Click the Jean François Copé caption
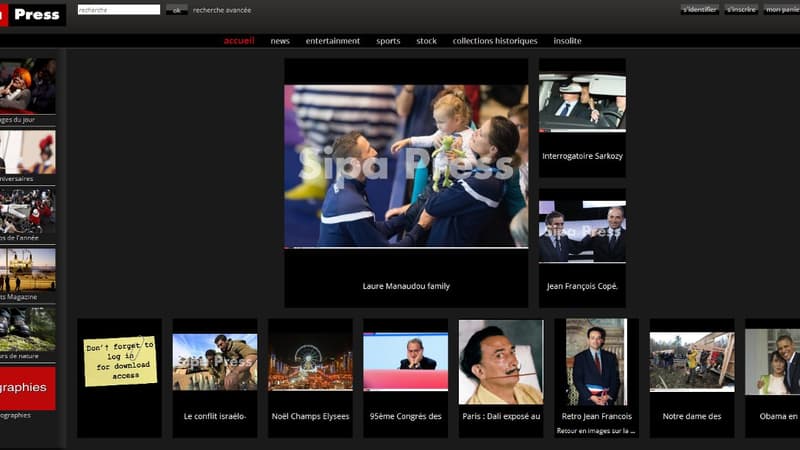The image size is (800, 450). [582, 286]
